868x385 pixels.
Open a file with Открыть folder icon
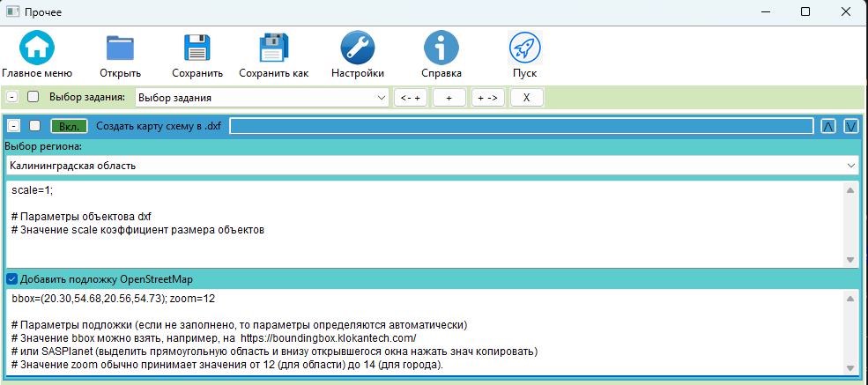point(120,48)
